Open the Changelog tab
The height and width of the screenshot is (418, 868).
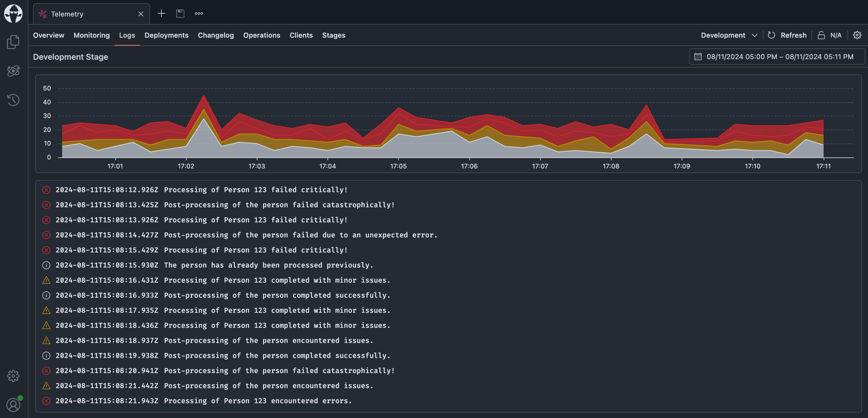click(216, 35)
